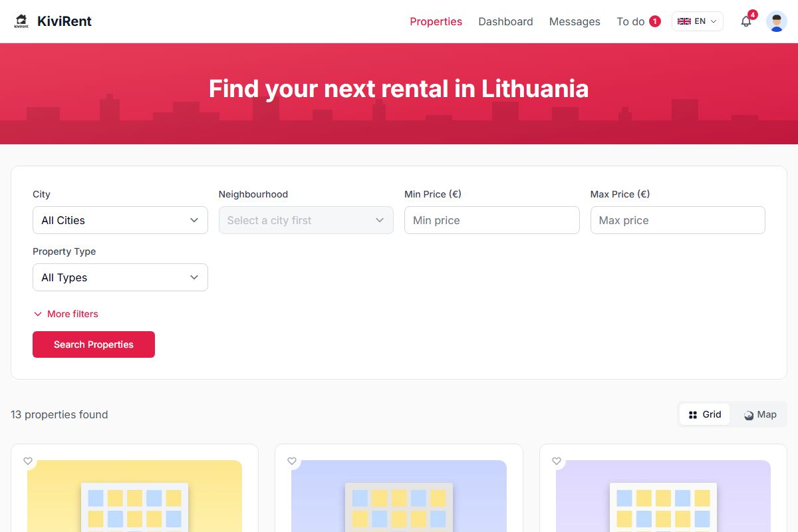
Task: Open the yellow property thumbnail
Action: (134, 496)
